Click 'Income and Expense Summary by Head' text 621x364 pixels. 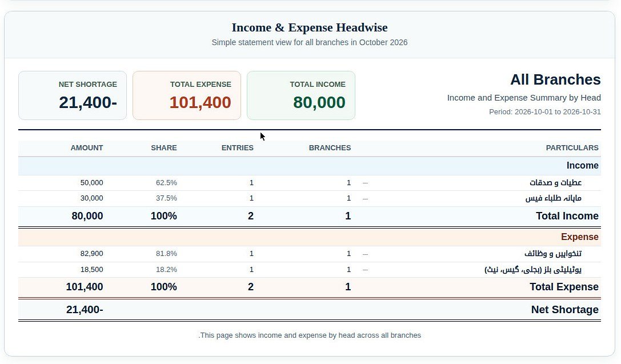coord(523,98)
